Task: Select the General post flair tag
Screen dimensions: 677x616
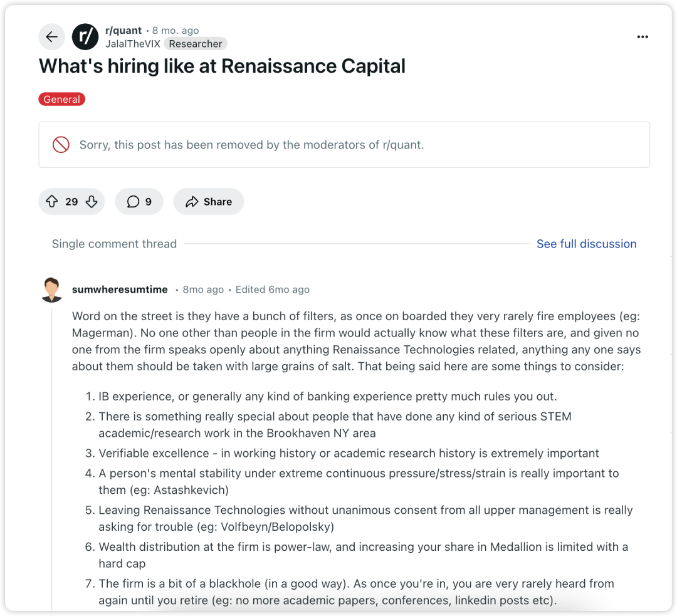Action: pyautogui.click(x=61, y=99)
